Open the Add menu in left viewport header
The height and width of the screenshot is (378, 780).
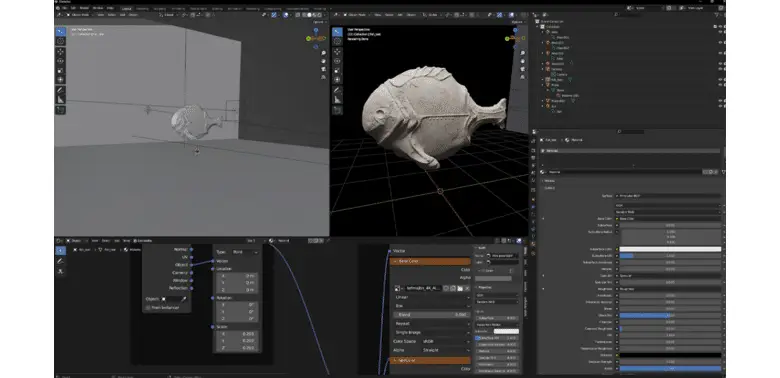tap(122, 15)
